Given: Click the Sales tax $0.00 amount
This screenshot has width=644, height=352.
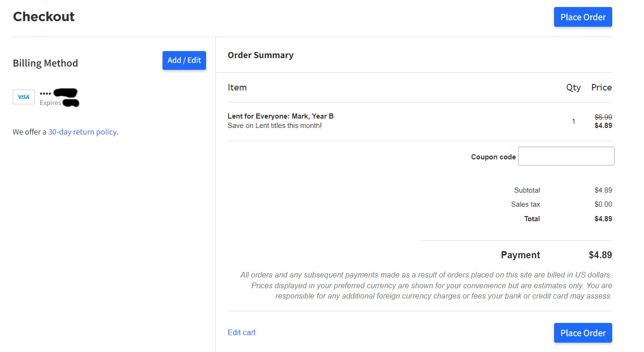Looking at the screenshot, I should (603, 204).
